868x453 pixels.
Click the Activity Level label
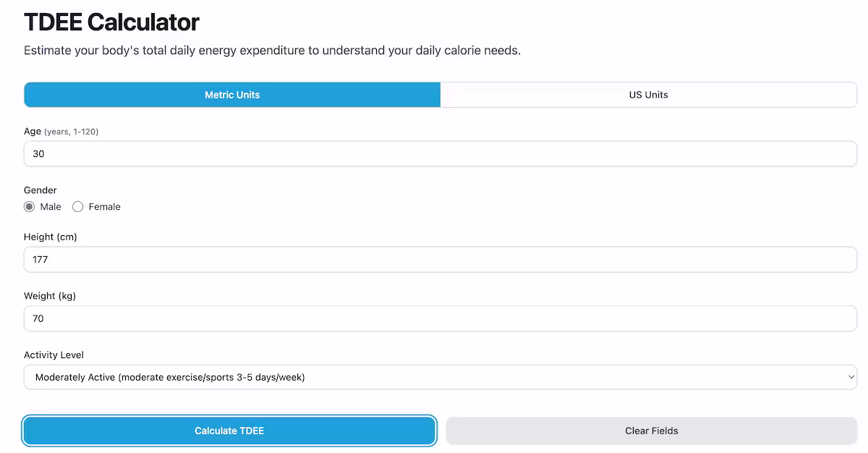pyautogui.click(x=54, y=355)
